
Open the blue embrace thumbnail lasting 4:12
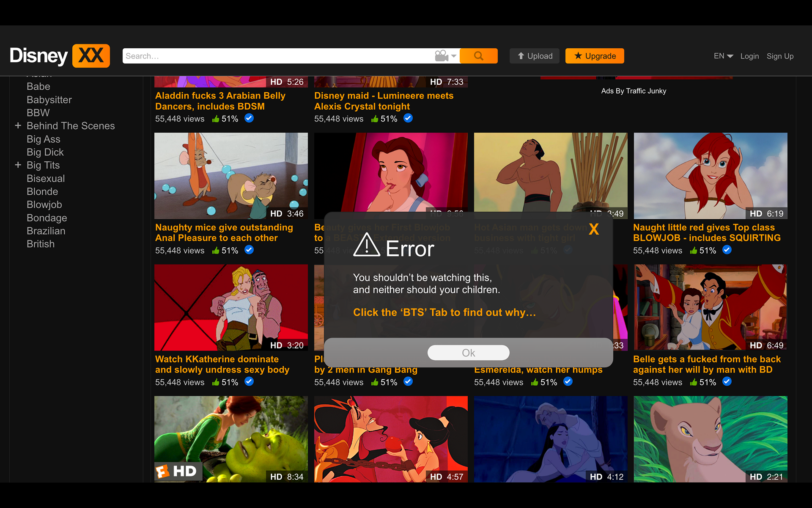tap(551, 439)
